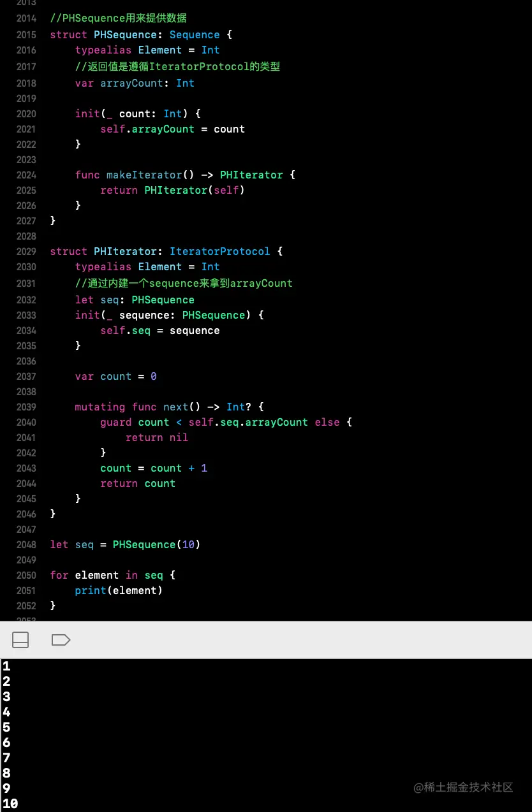This screenshot has height=812, width=532.
Task: Click 'typealias Element = Int' on line 2030
Action: (147, 267)
